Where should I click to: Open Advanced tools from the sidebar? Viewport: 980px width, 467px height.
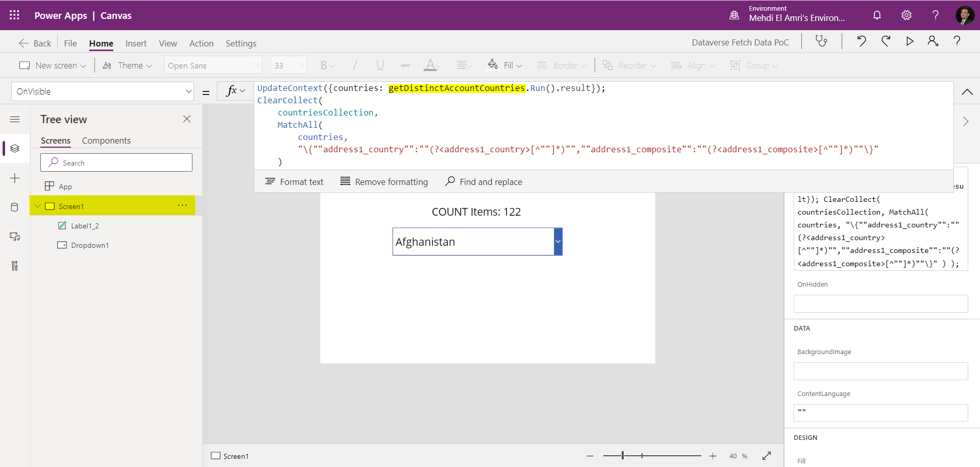click(15, 266)
